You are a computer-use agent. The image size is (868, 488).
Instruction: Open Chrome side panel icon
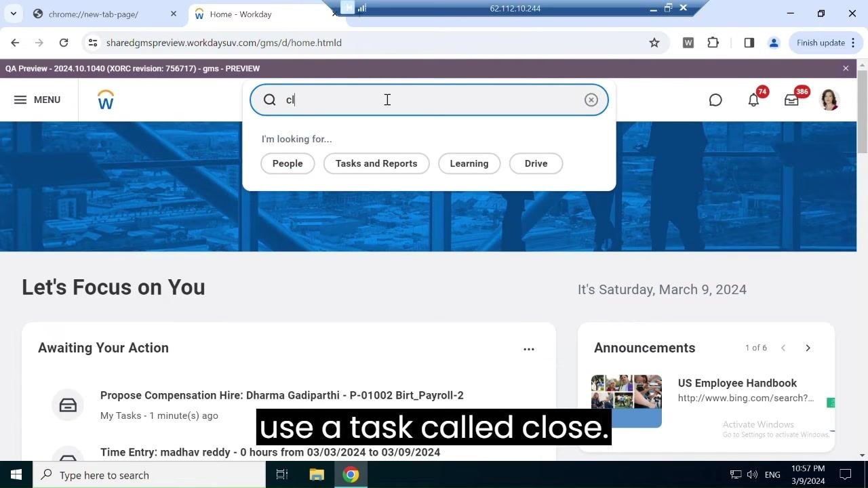tap(749, 43)
